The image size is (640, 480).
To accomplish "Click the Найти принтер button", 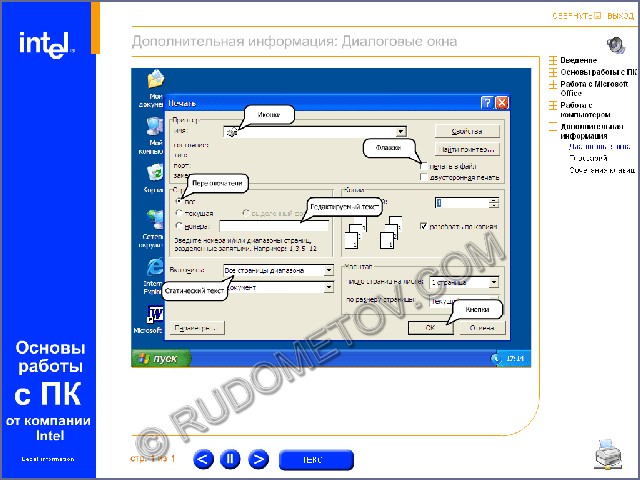I will pyautogui.click(x=467, y=149).
